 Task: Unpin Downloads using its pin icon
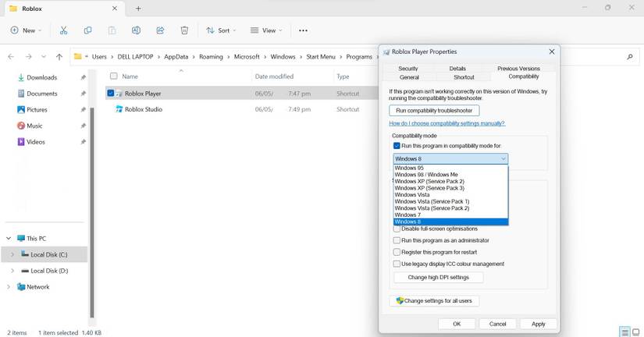point(83,77)
